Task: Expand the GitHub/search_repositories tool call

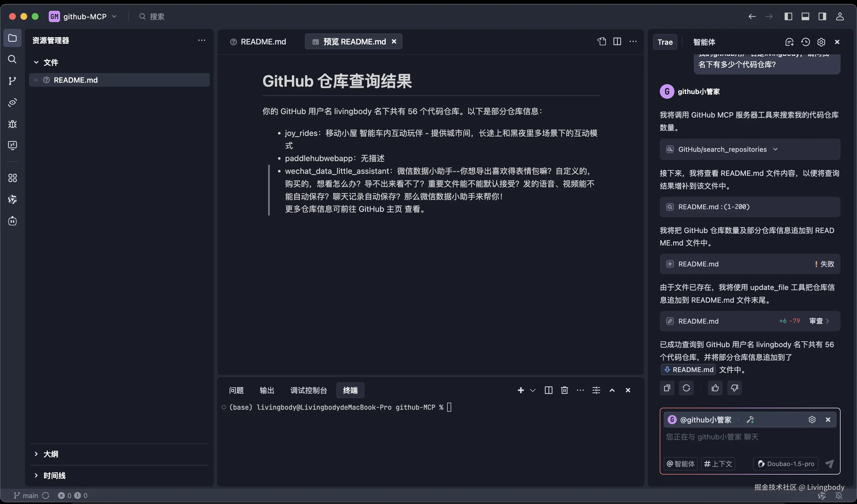Action: (x=776, y=149)
